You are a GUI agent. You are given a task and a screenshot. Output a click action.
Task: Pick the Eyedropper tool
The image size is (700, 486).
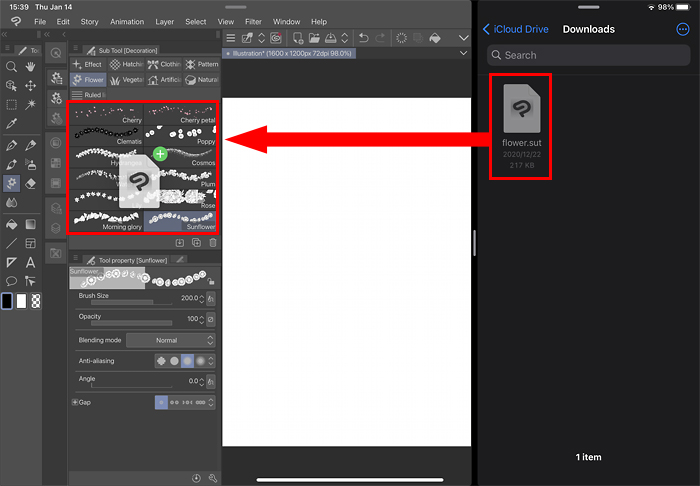click(11, 124)
